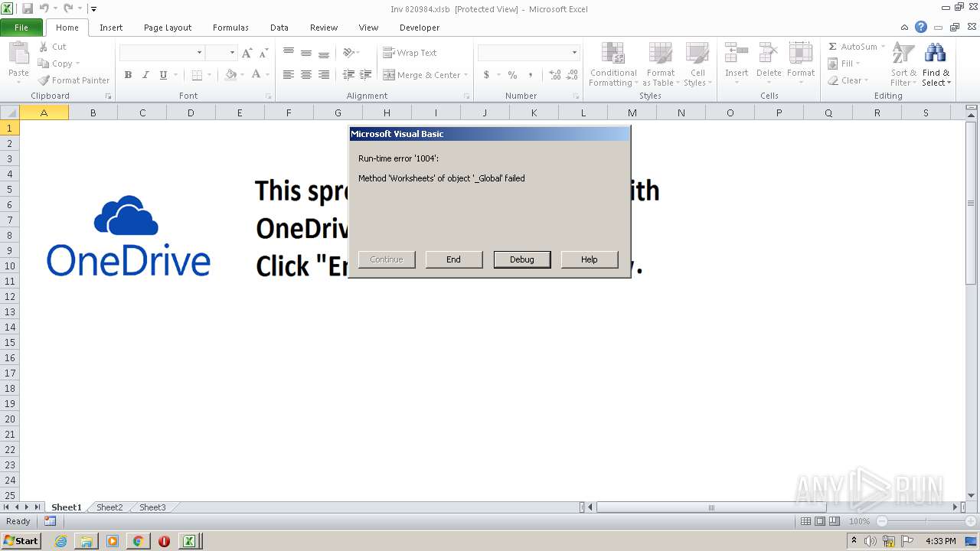Click the Increase Font Size icon

click(x=247, y=53)
